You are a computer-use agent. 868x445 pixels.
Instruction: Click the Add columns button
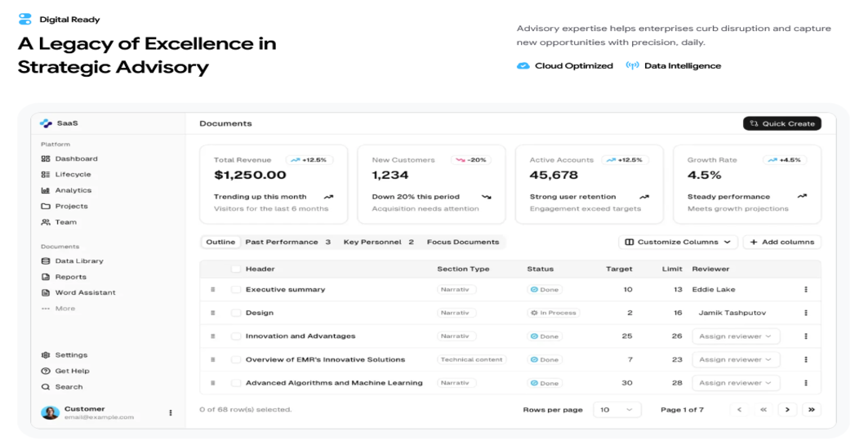pos(781,242)
